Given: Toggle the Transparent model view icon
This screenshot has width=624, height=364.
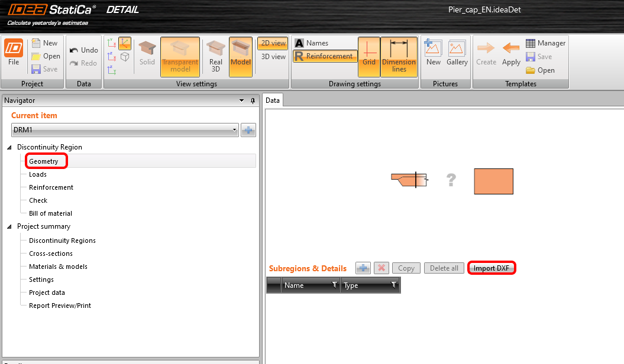Looking at the screenshot, I should pyautogui.click(x=180, y=56).
